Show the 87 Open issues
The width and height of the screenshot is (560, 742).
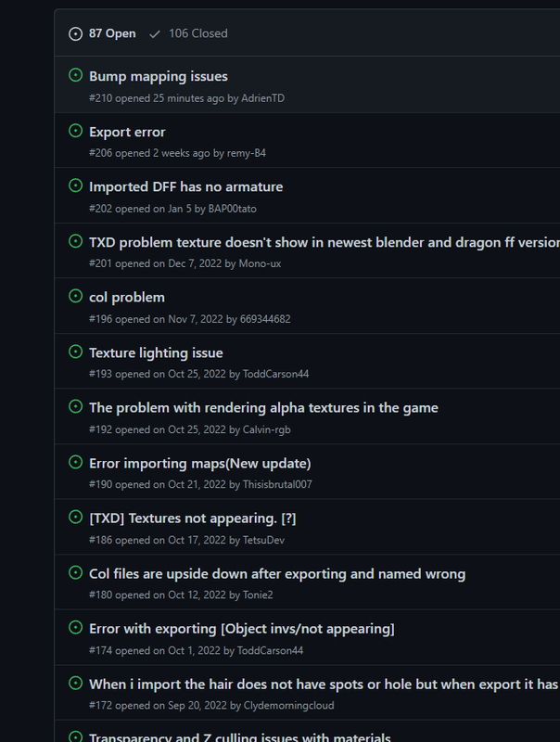tap(102, 33)
